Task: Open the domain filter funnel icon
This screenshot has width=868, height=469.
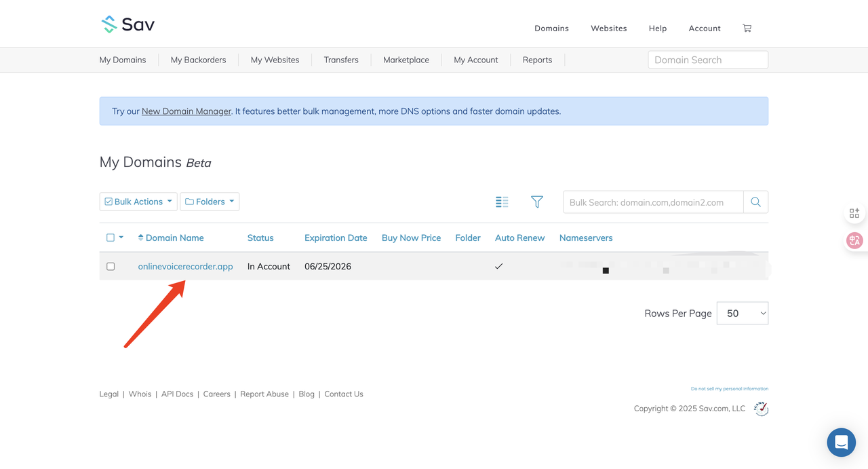Action: [x=537, y=202]
